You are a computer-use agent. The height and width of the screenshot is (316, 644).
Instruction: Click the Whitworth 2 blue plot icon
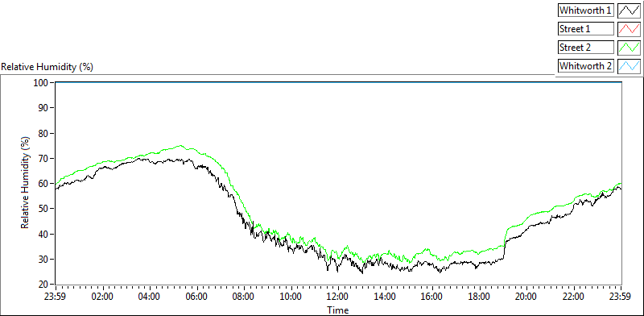[629, 66]
